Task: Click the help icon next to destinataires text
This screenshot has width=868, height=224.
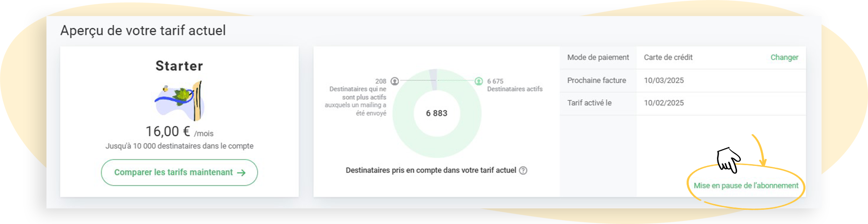Action: coord(523,170)
